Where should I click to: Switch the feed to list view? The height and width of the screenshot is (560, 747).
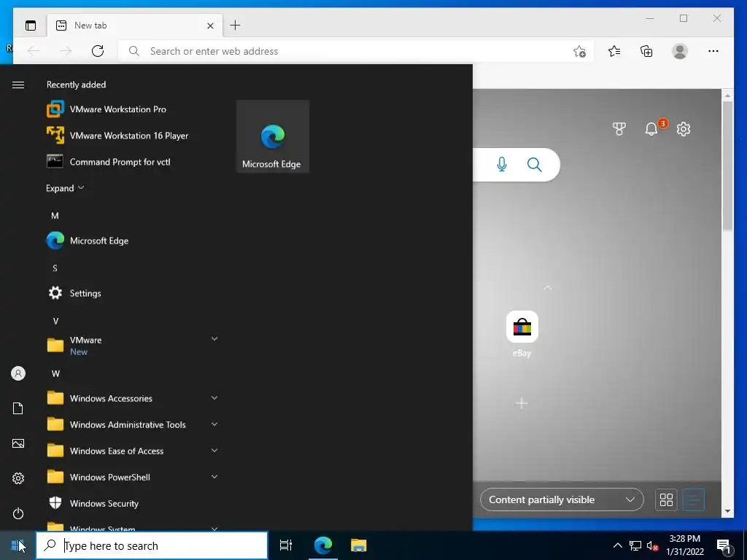click(693, 499)
